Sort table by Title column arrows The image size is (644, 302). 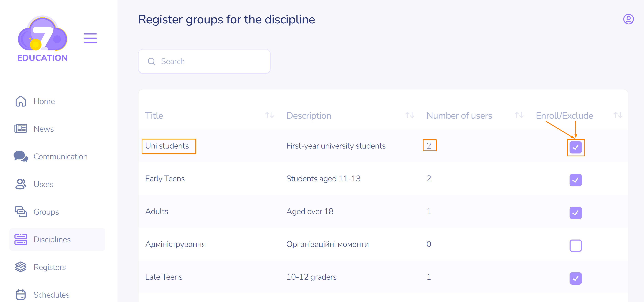pyautogui.click(x=269, y=115)
